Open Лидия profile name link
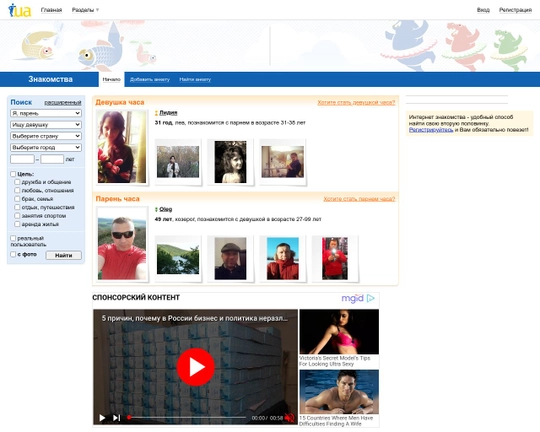The image size is (540, 432). 168,113
